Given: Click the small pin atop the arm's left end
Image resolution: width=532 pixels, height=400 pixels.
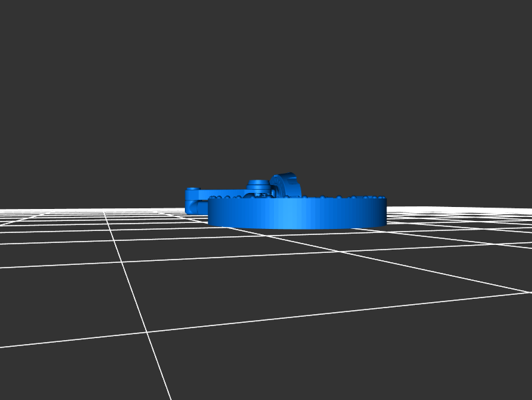Looking at the screenshot, I should point(192,189).
